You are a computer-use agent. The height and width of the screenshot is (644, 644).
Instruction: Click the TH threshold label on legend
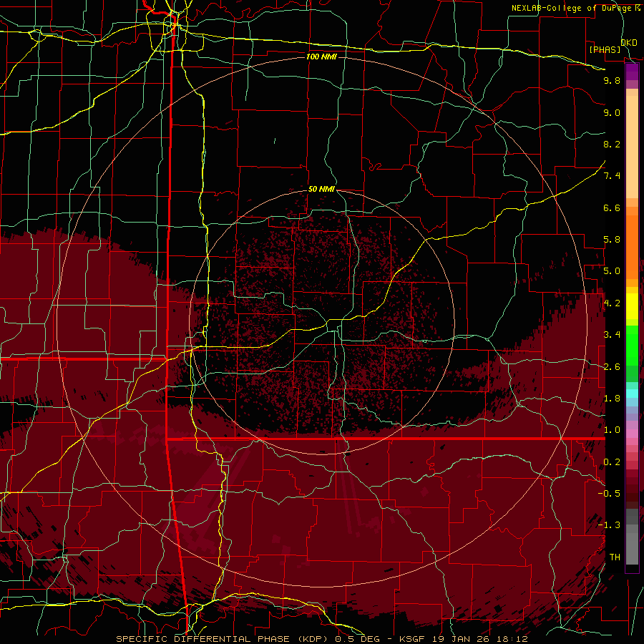click(615, 557)
